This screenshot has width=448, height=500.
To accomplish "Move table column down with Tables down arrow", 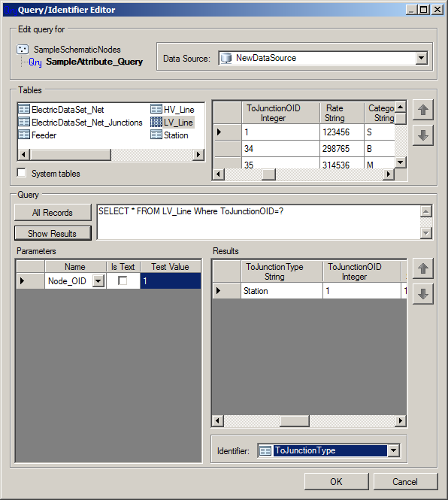I will tap(422, 135).
